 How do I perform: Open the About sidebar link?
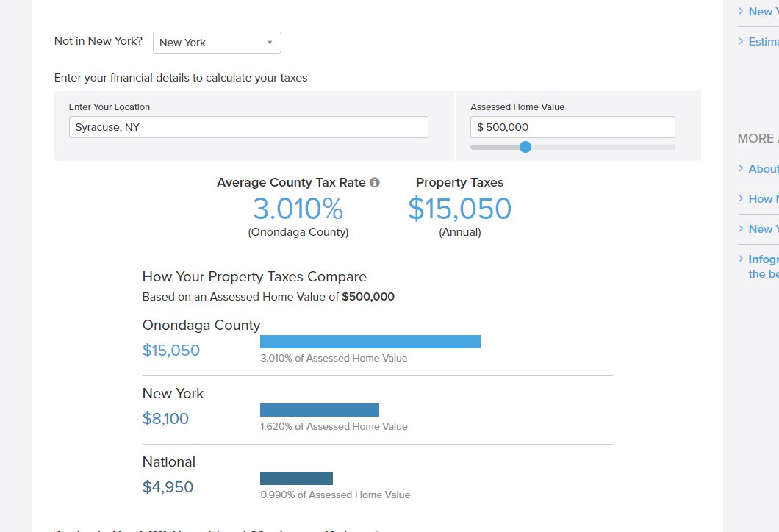pyautogui.click(x=764, y=169)
